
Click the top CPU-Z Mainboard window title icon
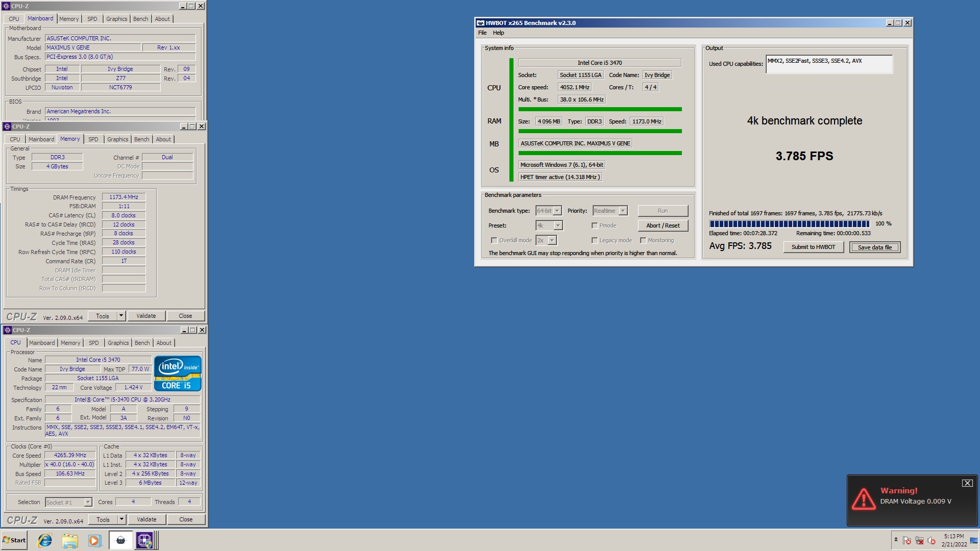[x=6, y=6]
